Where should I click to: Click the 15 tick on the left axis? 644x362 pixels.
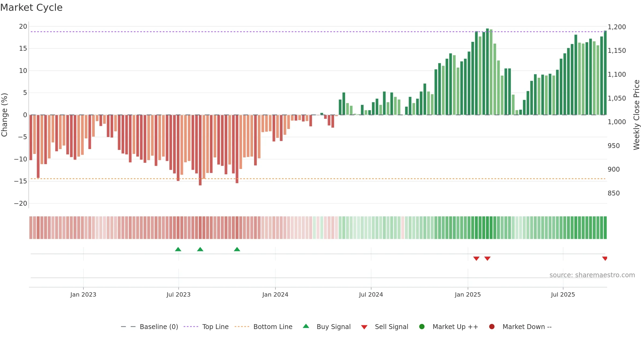(23, 49)
